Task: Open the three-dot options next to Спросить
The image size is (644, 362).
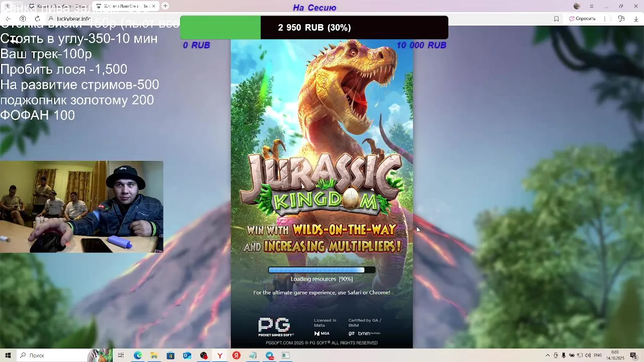Action: click(x=605, y=19)
